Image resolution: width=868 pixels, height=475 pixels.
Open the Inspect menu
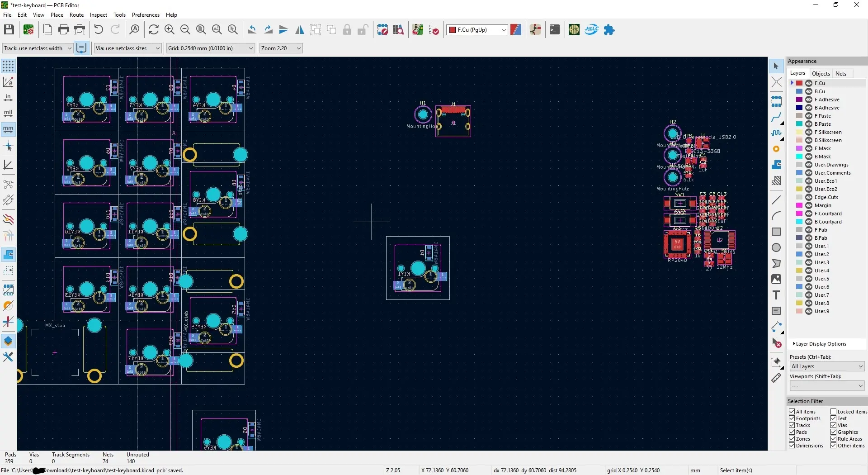(x=99, y=15)
